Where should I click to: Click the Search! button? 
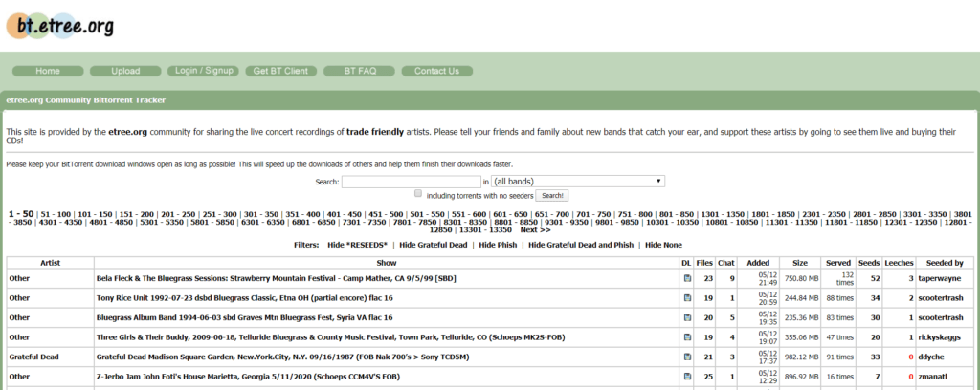pos(552,196)
